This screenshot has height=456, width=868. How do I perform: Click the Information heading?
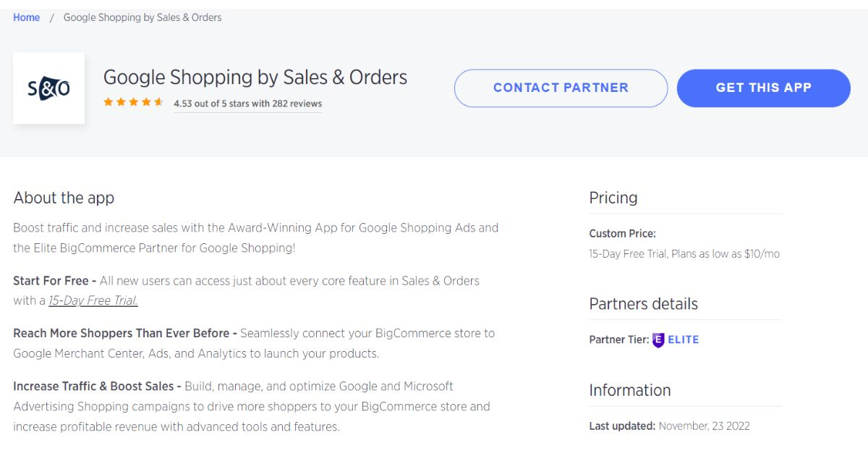click(630, 390)
